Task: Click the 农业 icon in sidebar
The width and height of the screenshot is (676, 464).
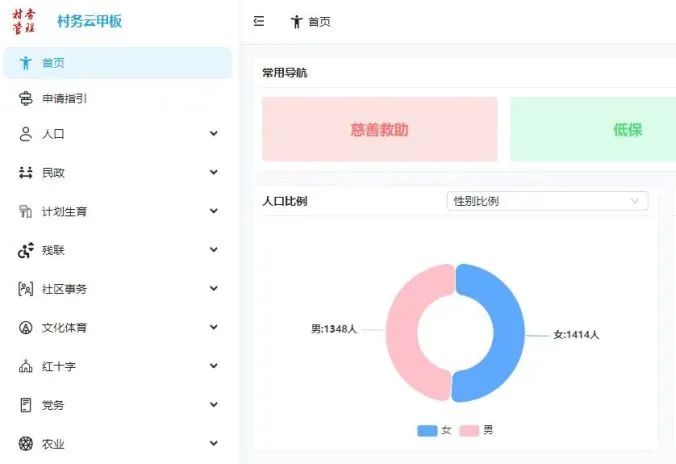Action: [x=26, y=443]
